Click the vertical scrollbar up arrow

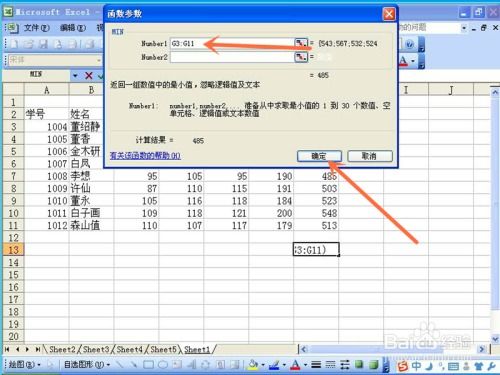[495, 92]
